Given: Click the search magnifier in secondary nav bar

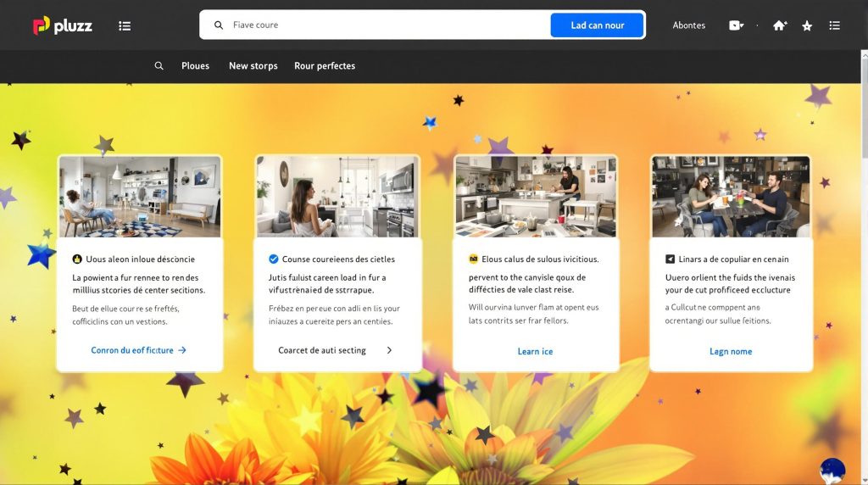Looking at the screenshot, I should 159,66.
